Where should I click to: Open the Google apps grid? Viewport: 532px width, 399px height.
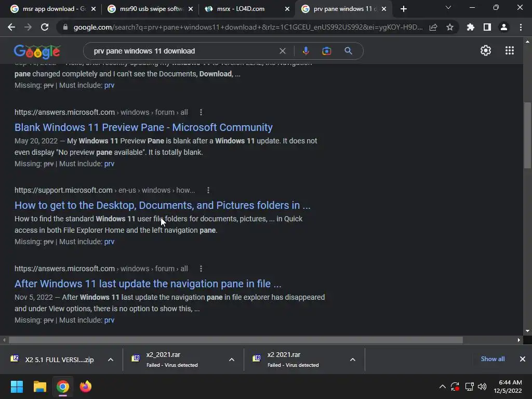[x=510, y=50]
